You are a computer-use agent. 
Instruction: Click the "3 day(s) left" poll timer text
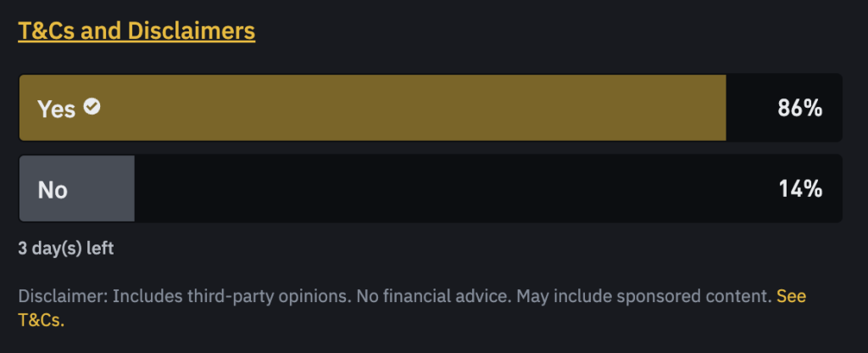click(x=66, y=249)
